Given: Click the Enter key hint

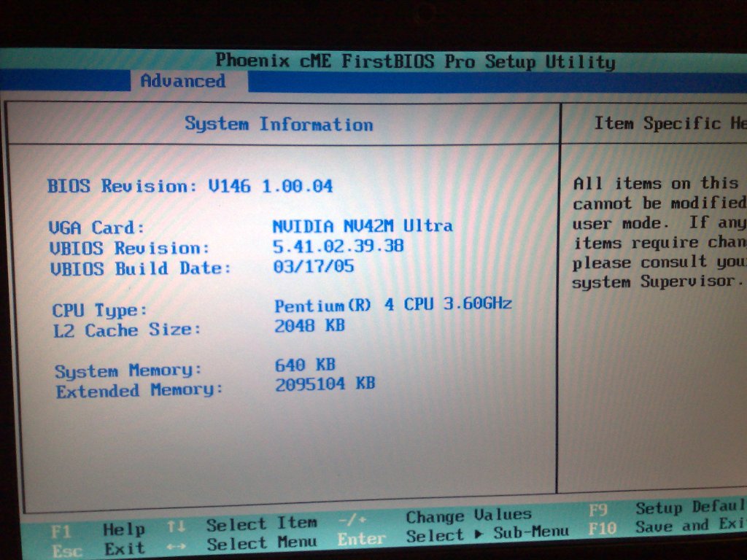Looking at the screenshot, I should coord(362,539).
